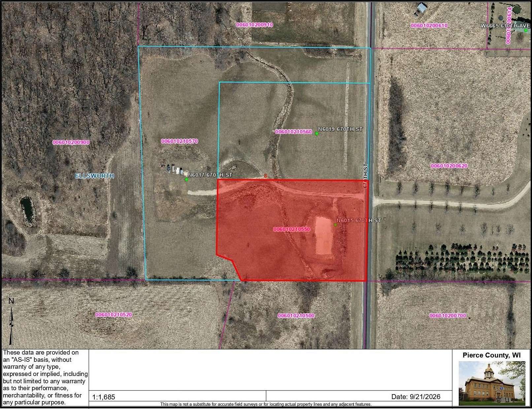This screenshot has height=409, width=532.
Task: Click the ELLSWORTH township label
Action: click(94, 176)
